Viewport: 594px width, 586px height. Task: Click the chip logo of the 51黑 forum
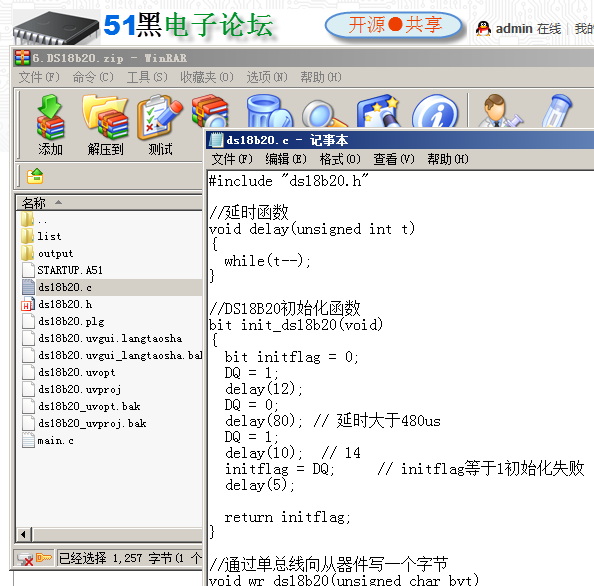(x=56, y=27)
